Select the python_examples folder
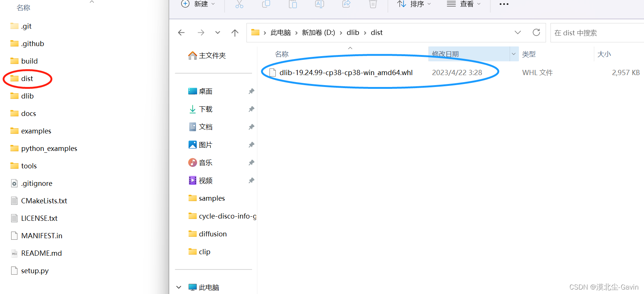 point(44,148)
